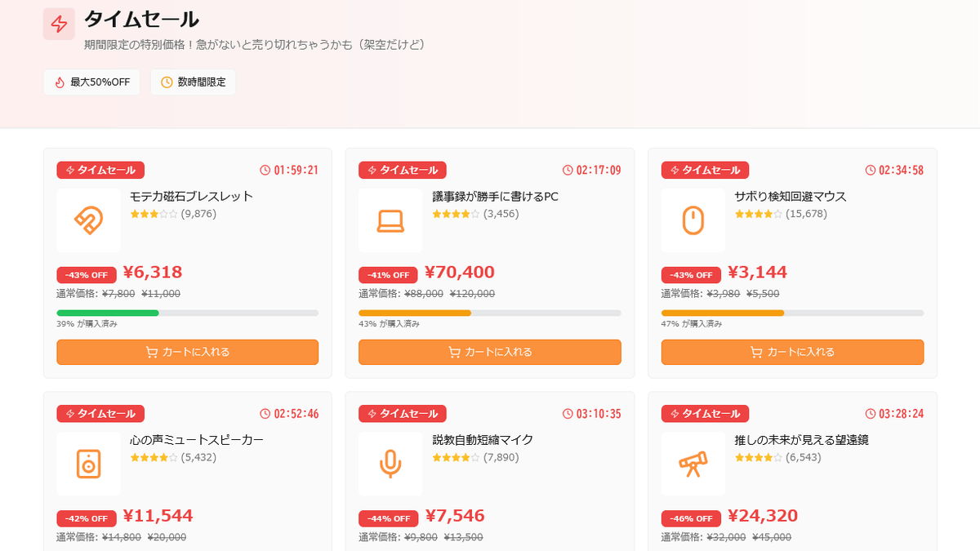Click the magnet icon for モテカ磁石ブレスレット

tap(88, 220)
